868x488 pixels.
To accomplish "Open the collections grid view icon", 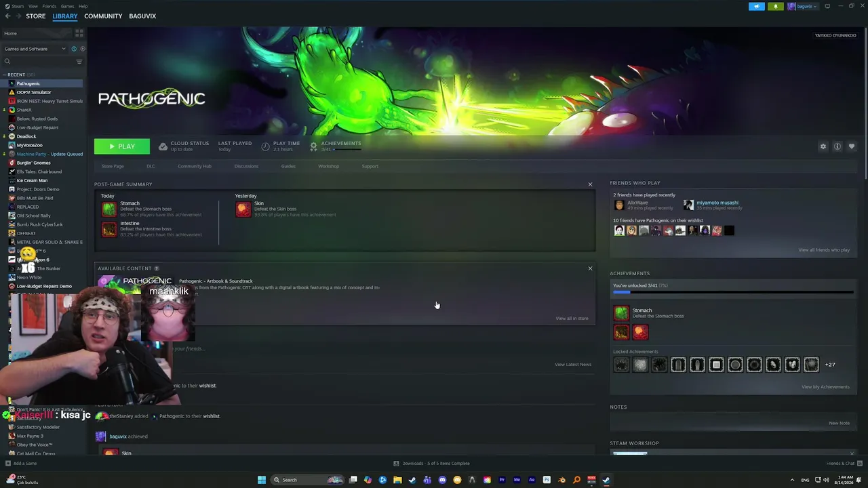I will 79,33.
